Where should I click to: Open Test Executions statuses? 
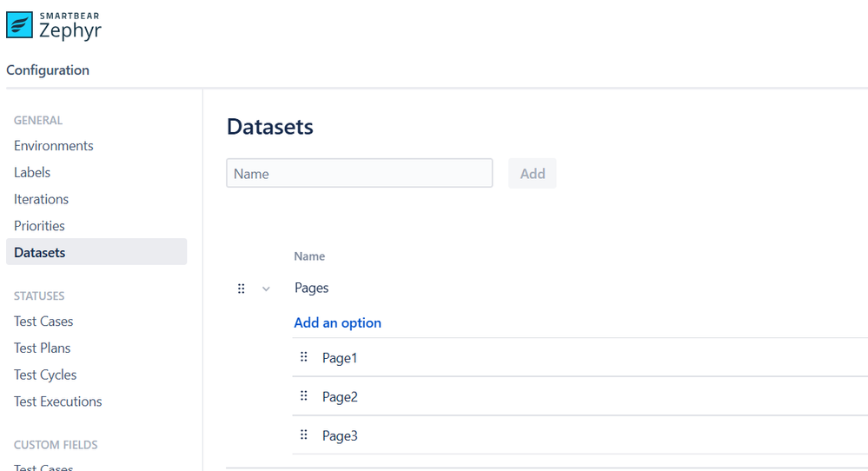click(x=57, y=401)
